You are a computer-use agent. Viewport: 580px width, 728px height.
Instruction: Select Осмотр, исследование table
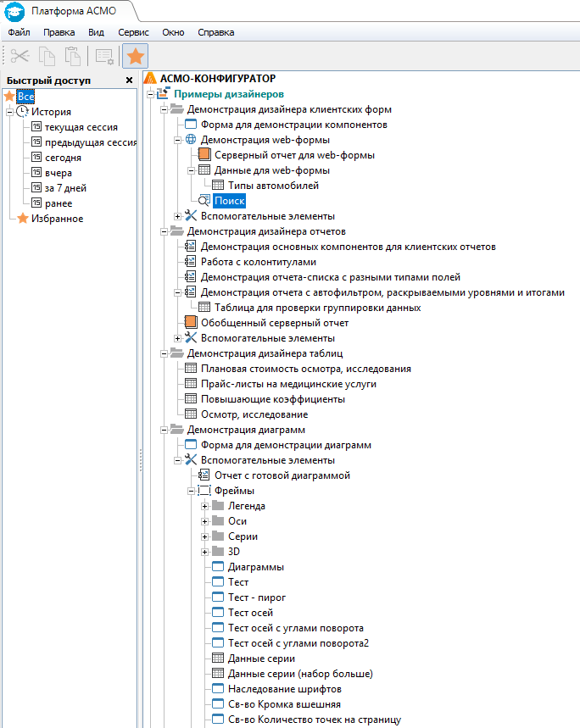[254, 414]
